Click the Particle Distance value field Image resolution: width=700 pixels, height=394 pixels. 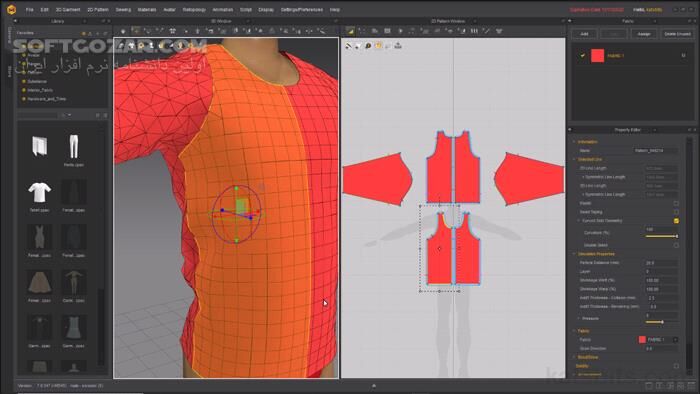pos(661,263)
